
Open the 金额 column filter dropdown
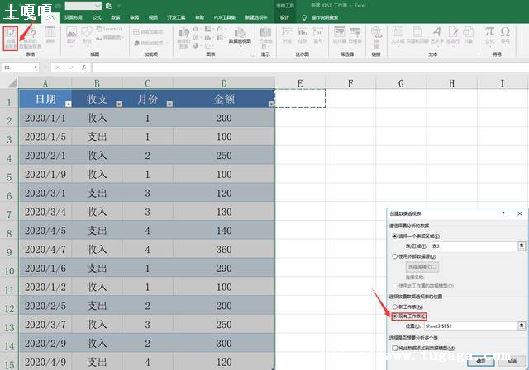coord(271,104)
